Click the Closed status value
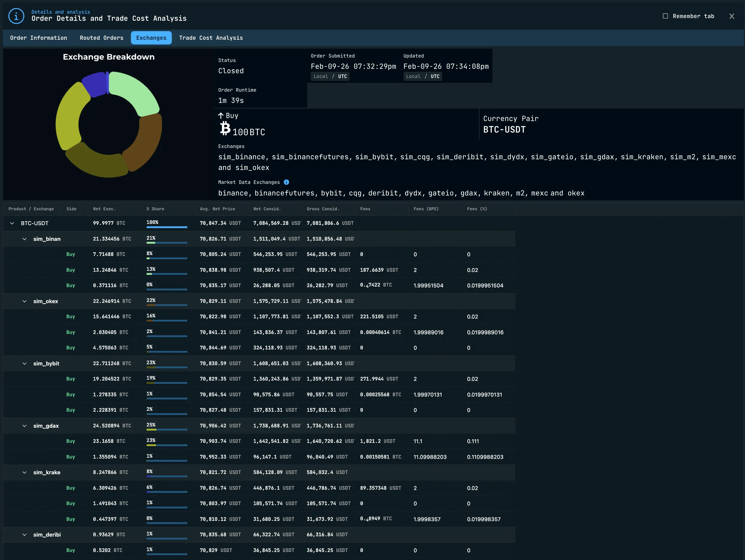 click(231, 71)
